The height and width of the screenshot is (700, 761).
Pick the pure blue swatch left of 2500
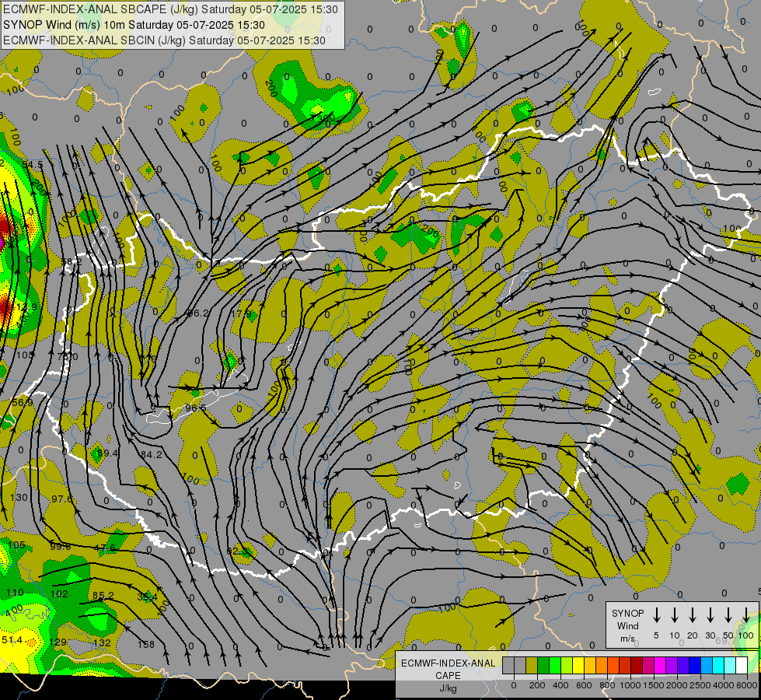tap(695, 666)
